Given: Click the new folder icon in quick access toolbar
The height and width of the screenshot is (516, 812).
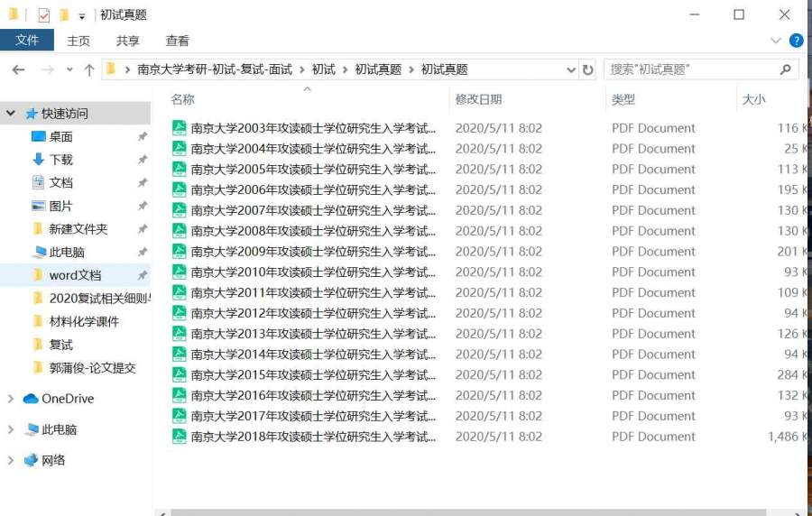Looking at the screenshot, I should [64, 15].
